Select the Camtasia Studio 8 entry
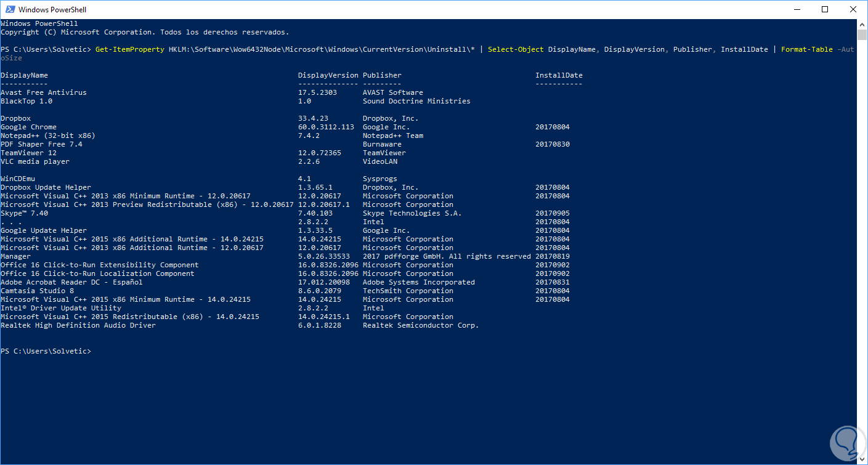The image size is (868, 465). (37, 291)
